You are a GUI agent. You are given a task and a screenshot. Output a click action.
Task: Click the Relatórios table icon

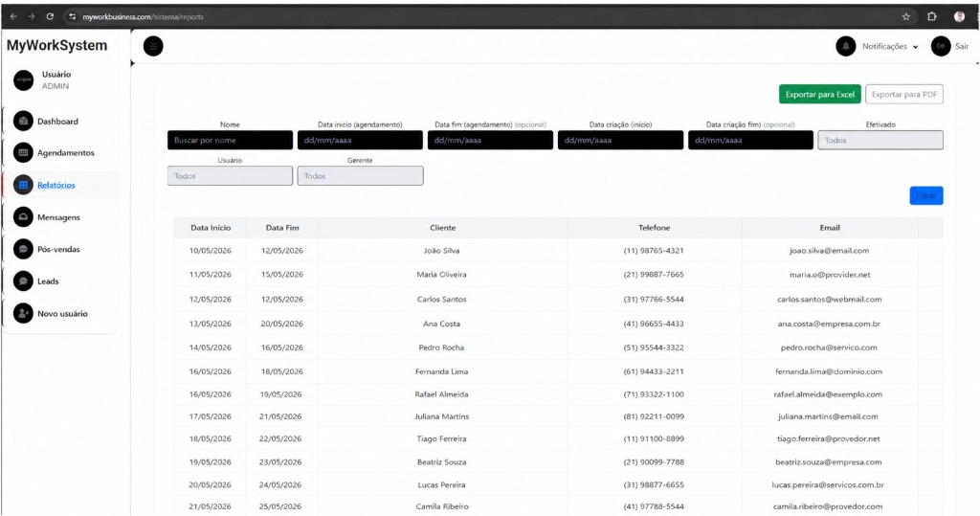tap(23, 185)
